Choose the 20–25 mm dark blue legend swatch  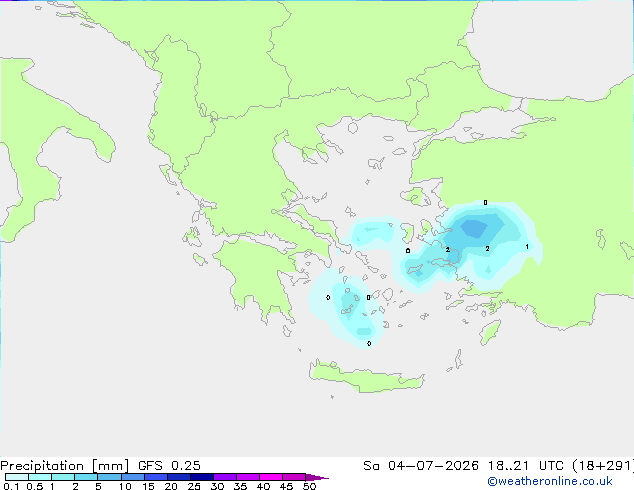pyautogui.click(x=179, y=477)
